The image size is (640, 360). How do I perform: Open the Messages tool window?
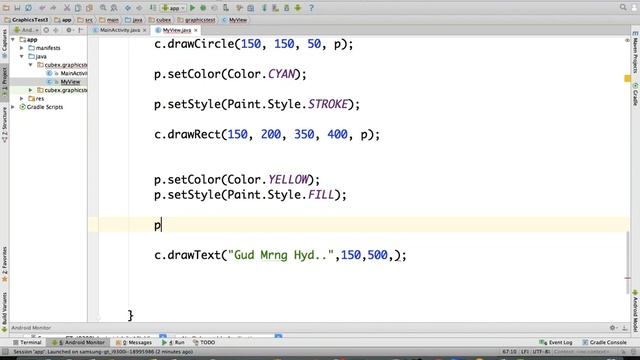(x=134, y=342)
